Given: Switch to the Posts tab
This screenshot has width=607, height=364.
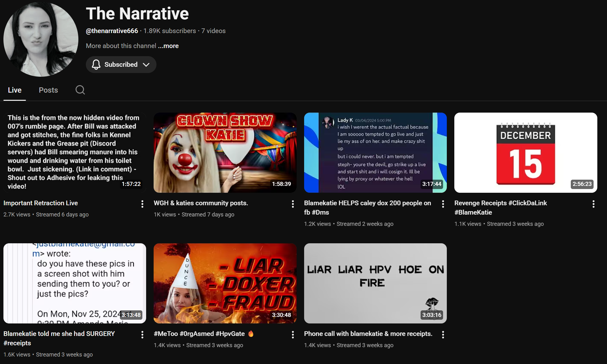Looking at the screenshot, I should [x=48, y=90].
